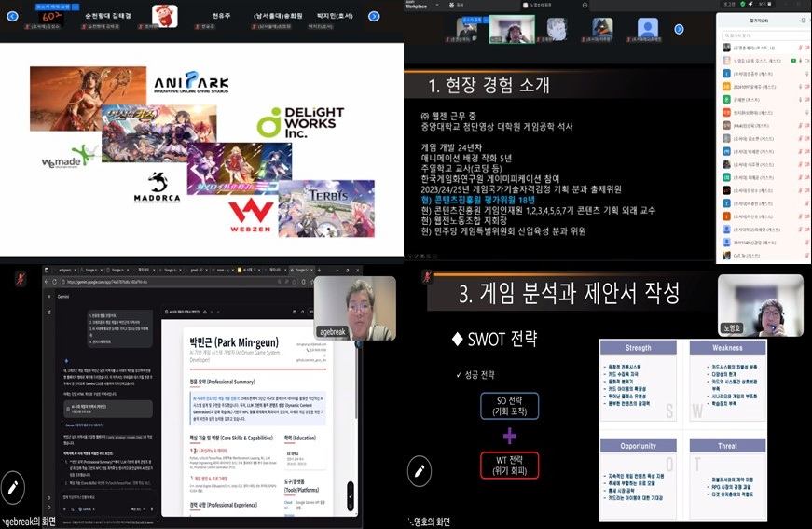
Task: Click the MADORCA logo on the slide
Action: (x=157, y=188)
